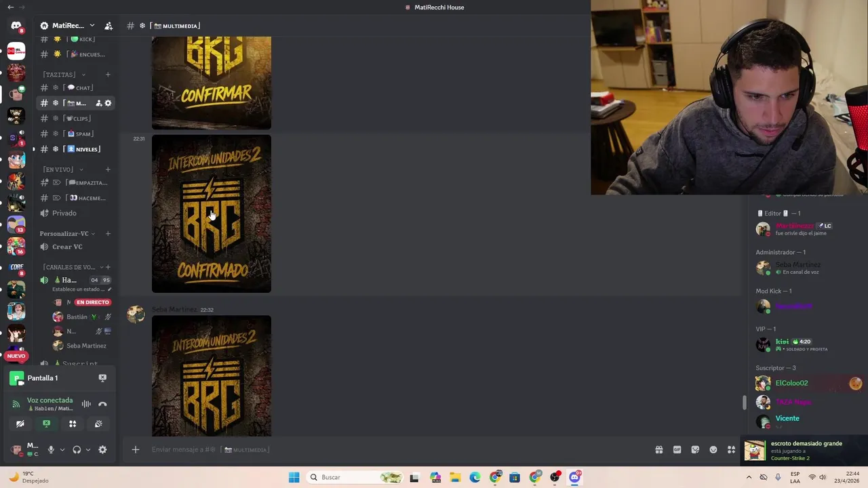Open Discord direct messages home
This screenshot has height=488, width=868.
(x=16, y=26)
